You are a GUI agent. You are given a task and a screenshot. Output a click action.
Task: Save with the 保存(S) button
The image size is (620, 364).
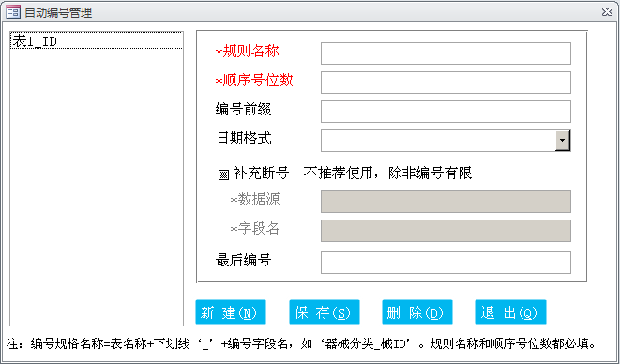point(325,312)
